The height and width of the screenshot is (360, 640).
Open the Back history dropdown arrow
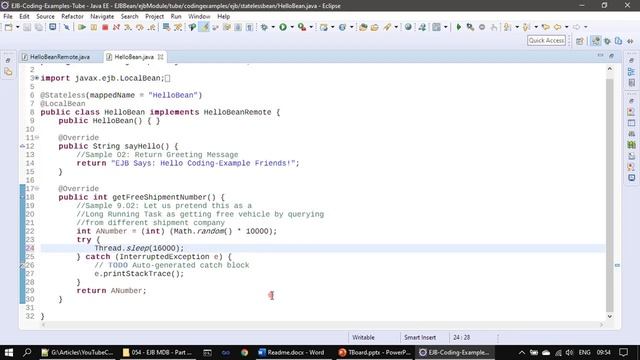[x=567, y=27]
